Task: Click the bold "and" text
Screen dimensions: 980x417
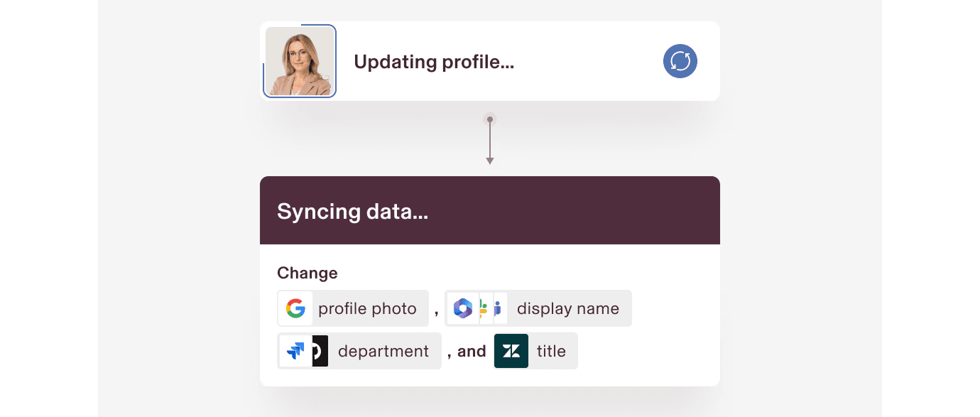Action: (472, 352)
